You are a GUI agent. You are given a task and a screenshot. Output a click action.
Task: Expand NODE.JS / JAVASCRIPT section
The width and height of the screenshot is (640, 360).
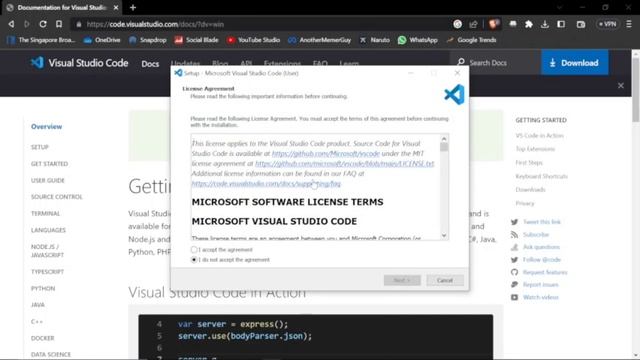pyautogui.click(x=47, y=251)
